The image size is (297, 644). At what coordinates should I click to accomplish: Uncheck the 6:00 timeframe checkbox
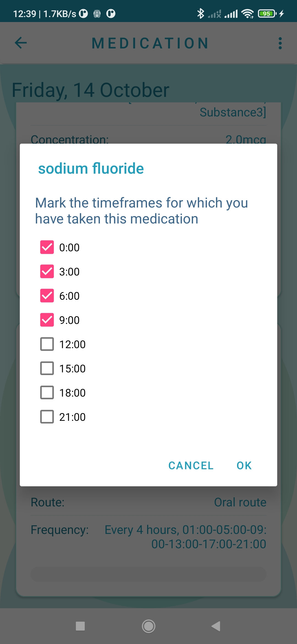pos(47,296)
